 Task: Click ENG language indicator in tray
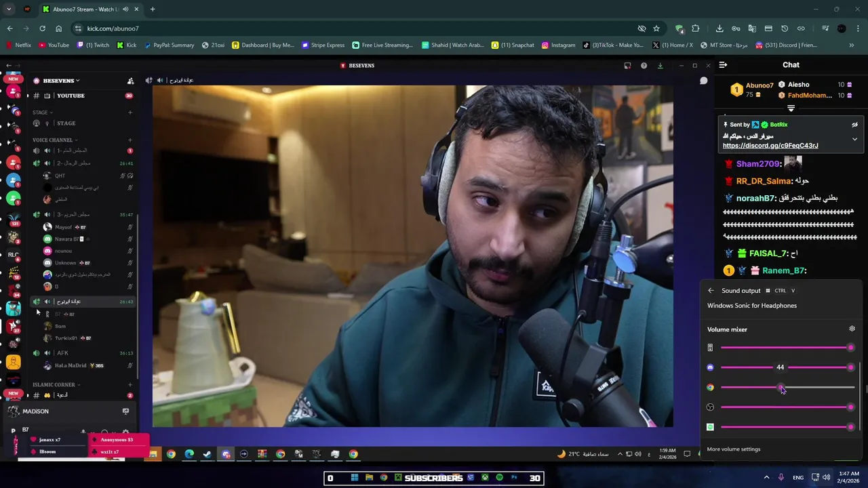(x=799, y=478)
